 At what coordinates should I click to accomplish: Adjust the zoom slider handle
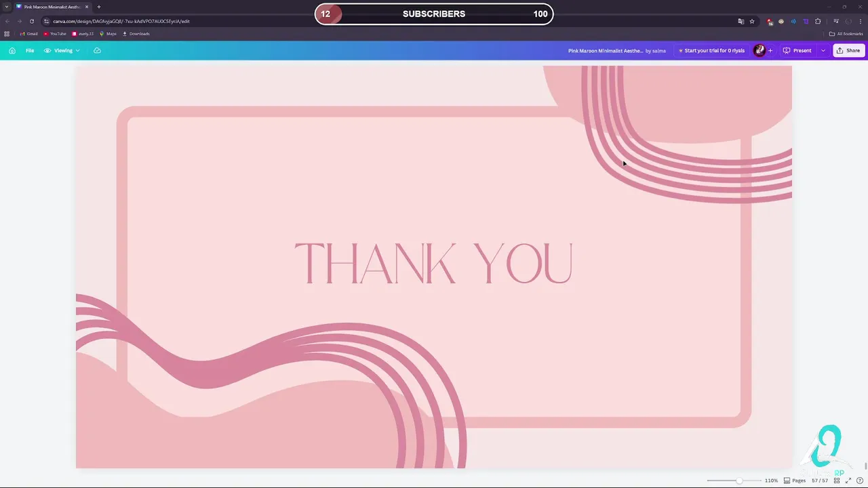tap(739, 481)
